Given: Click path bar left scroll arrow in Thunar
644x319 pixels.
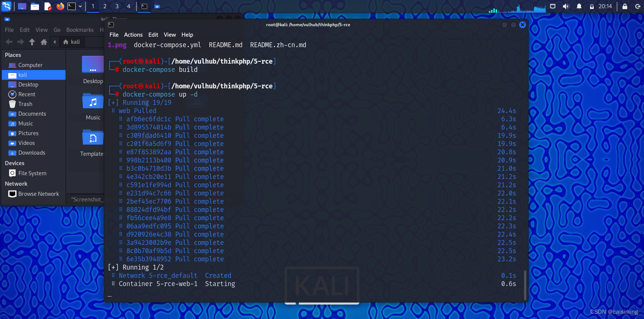Looking at the screenshot, I should (55, 42).
